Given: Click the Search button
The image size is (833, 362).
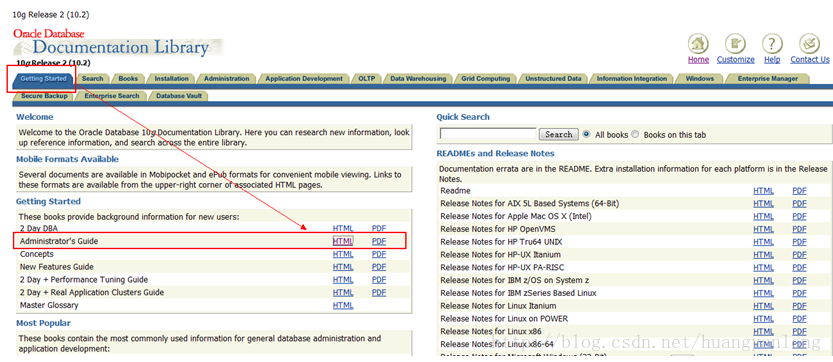Looking at the screenshot, I should click(559, 134).
